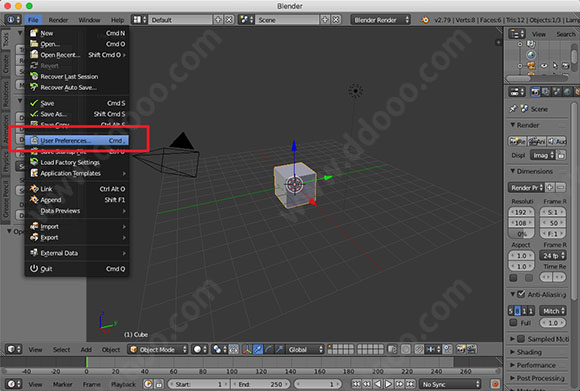Click the pin icon beside Scene
Screen dimensions: 580x391
point(513,109)
